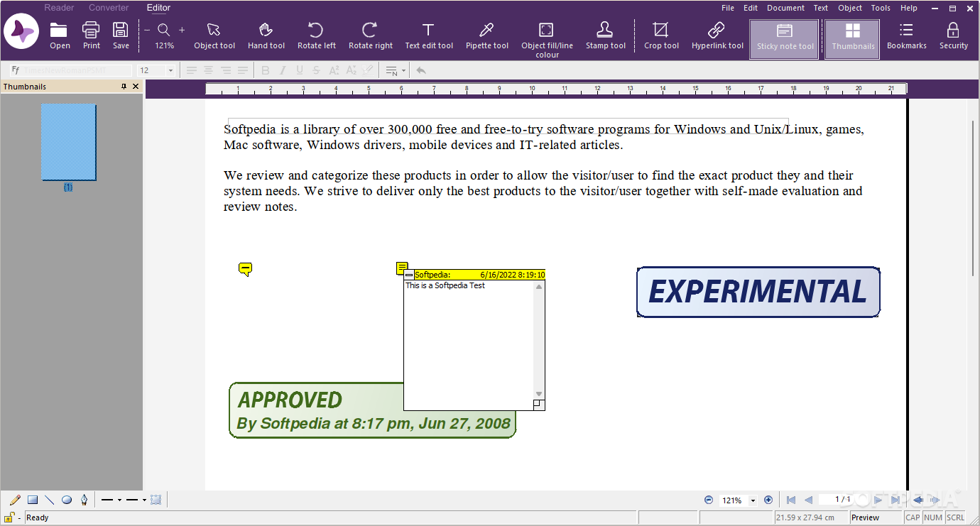Click the zoom in plus in top toolbar
Image resolution: width=980 pixels, height=526 pixels.
point(182,30)
